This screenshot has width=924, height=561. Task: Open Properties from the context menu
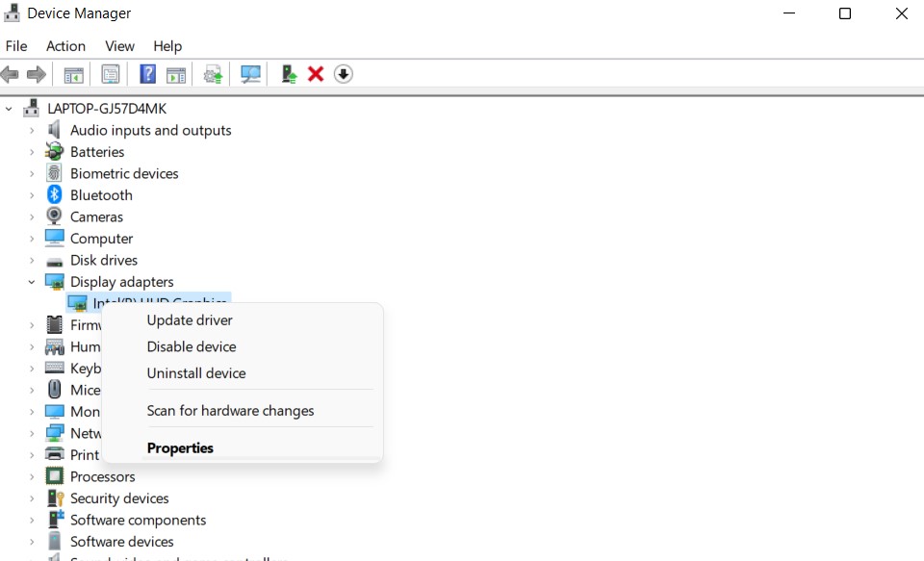click(x=180, y=448)
